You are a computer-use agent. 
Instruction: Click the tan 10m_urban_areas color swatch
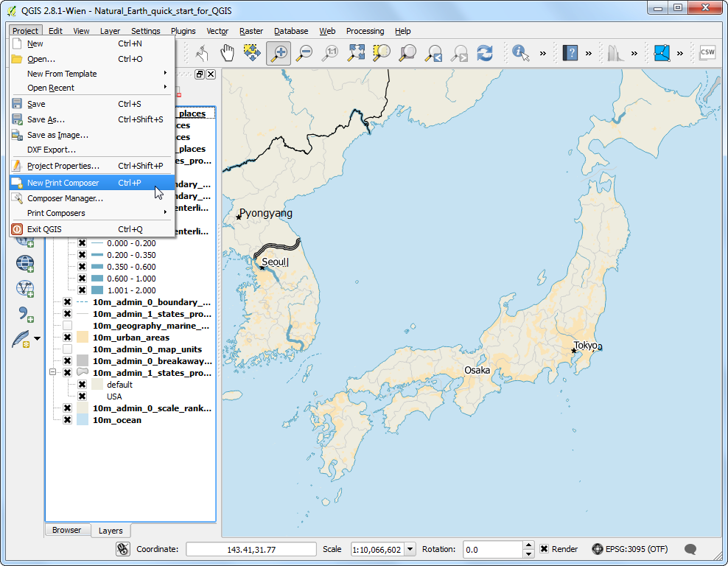tap(83, 337)
